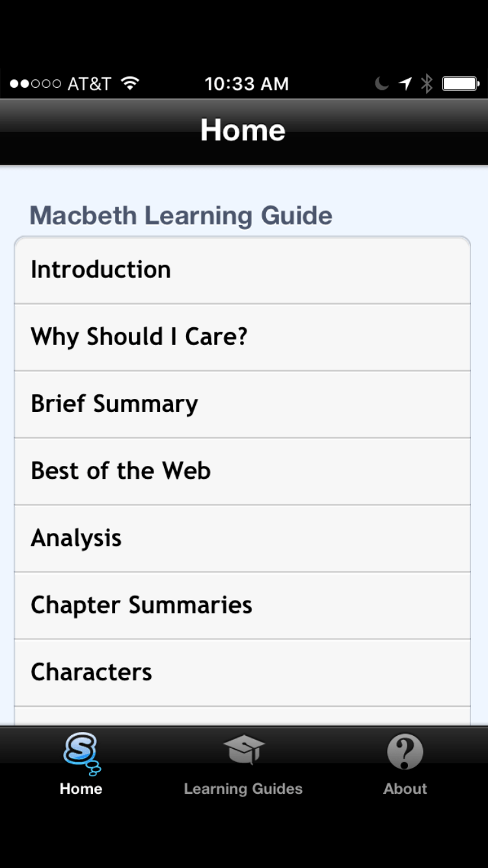
Task: Select the Characters entry
Action: [x=242, y=672]
